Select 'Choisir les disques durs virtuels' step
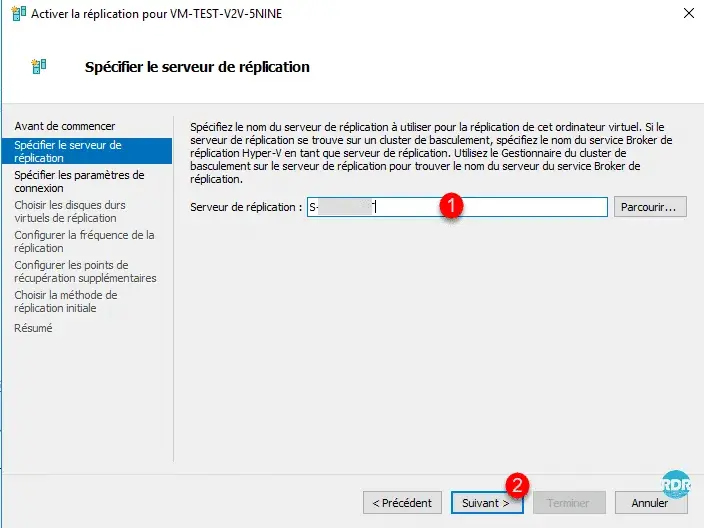704x528 pixels. (x=70, y=211)
